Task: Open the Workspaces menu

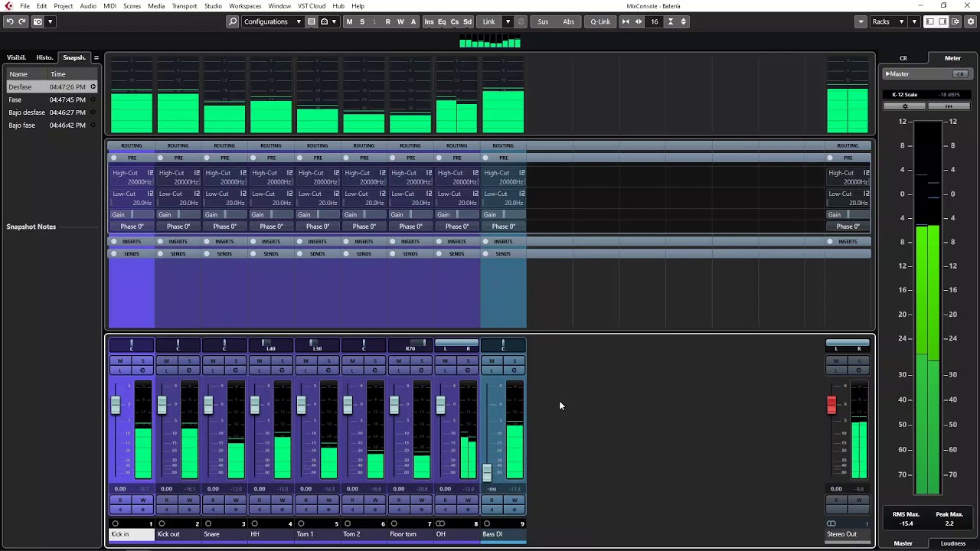Action: pos(245,6)
